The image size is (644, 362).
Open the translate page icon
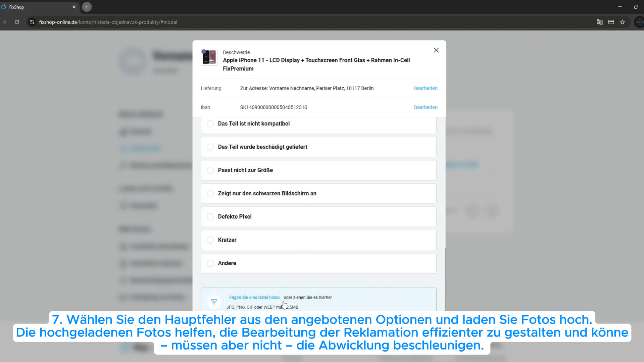point(599,22)
